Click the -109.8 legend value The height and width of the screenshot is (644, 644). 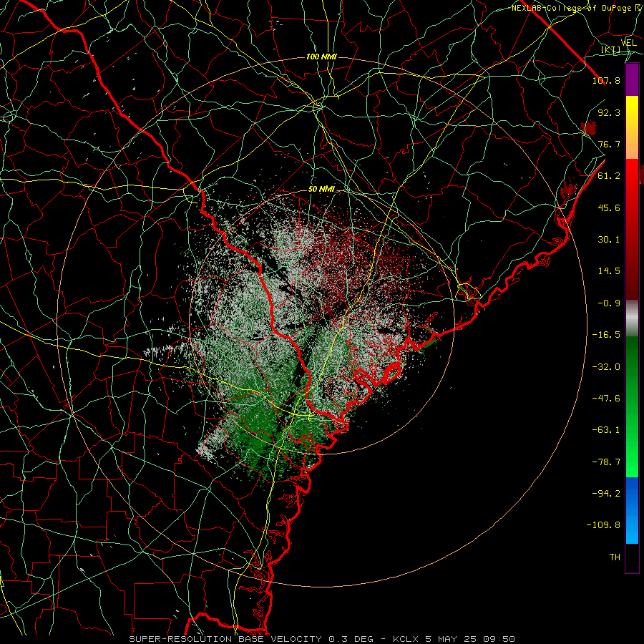(x=603, y=525)
